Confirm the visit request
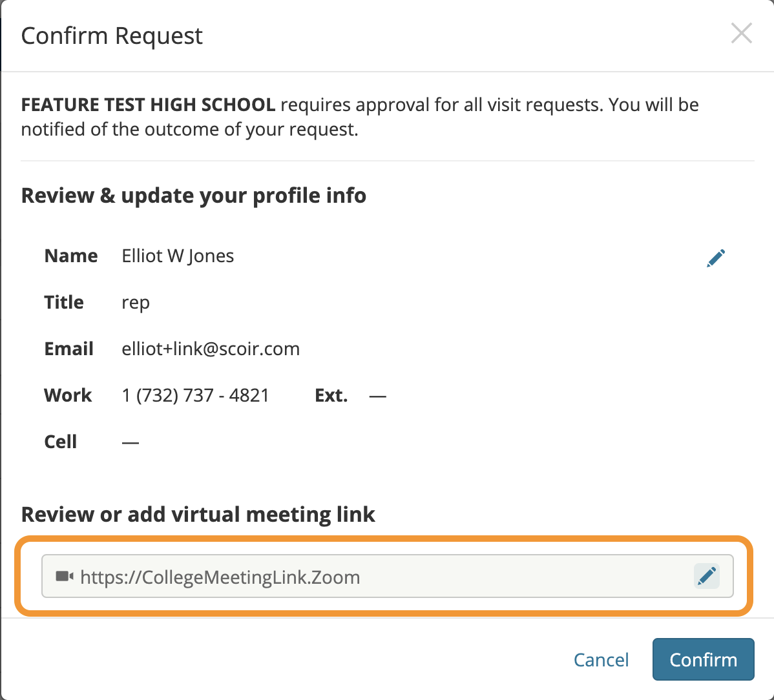Viewport: 774px width, 700px height. coord(704,659)
